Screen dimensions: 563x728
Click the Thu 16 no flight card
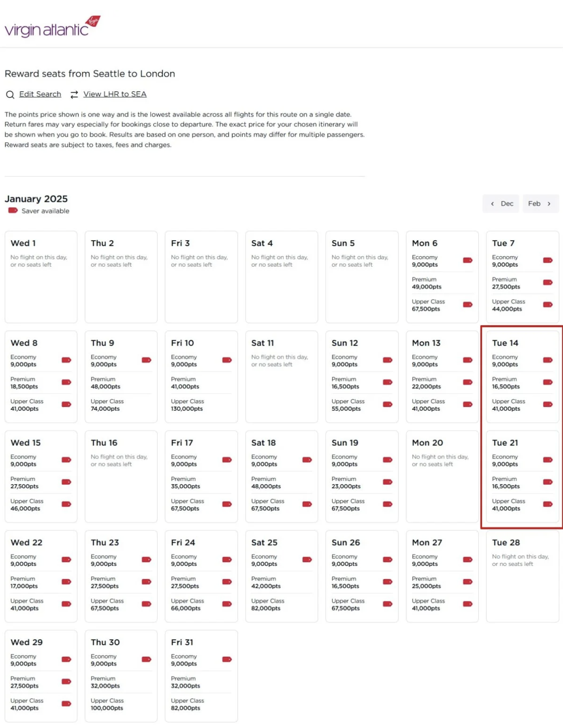pyautogui.click(x=121, y=476)
